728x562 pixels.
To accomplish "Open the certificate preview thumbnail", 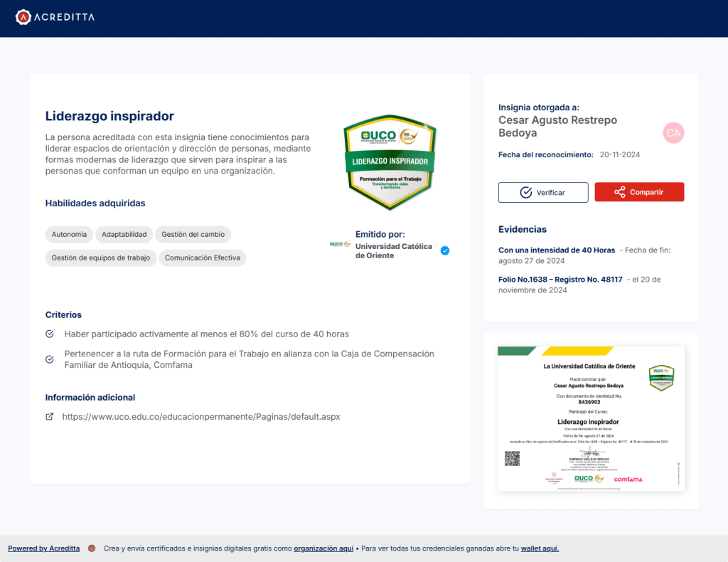I will (x=591, y=418).
